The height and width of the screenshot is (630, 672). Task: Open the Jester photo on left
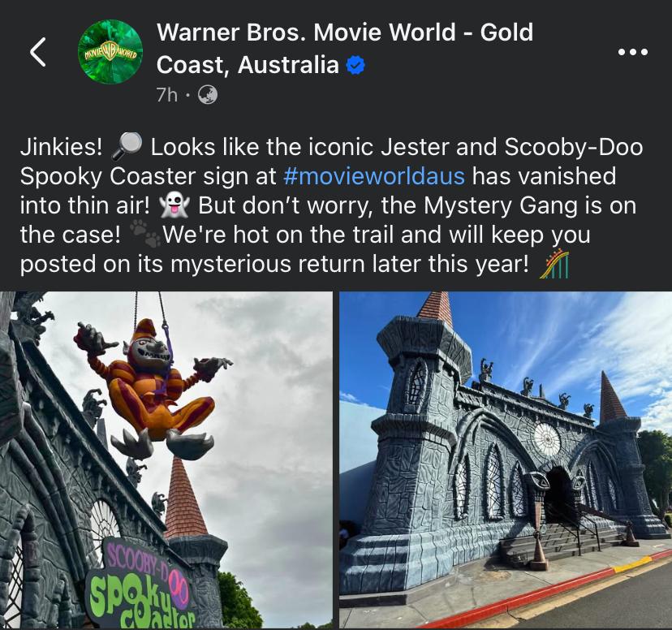166,460
